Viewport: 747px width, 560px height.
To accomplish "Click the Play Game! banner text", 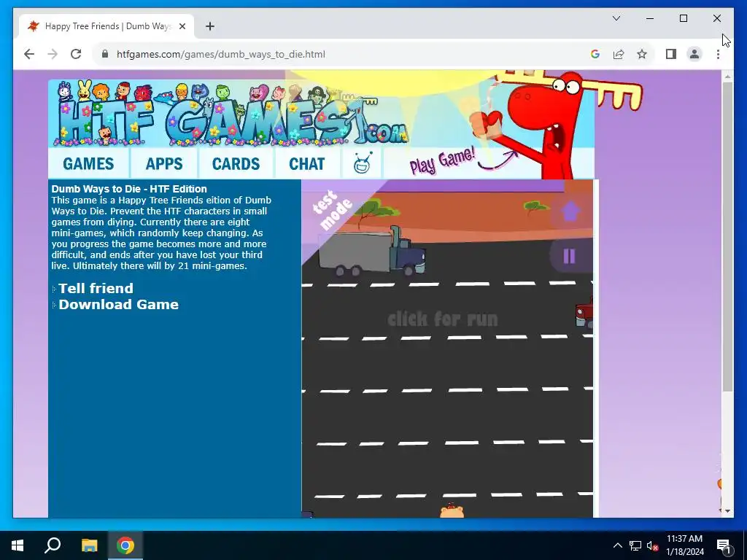I will coord(441,161).
